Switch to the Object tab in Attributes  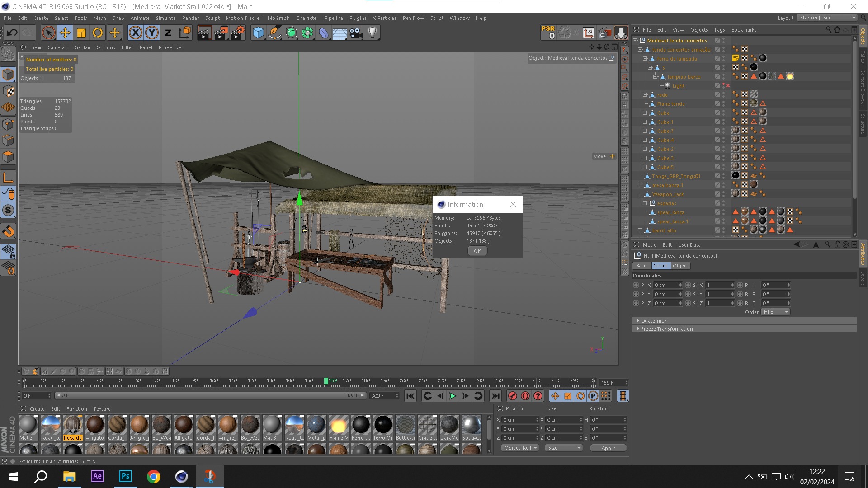(x=680, y=266)
